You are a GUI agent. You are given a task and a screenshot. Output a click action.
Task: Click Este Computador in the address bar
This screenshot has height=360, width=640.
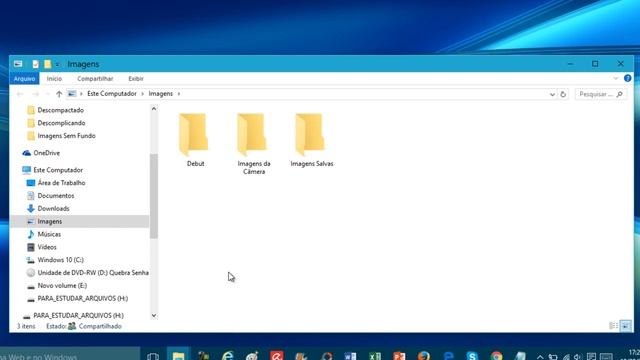pos(112,94)
